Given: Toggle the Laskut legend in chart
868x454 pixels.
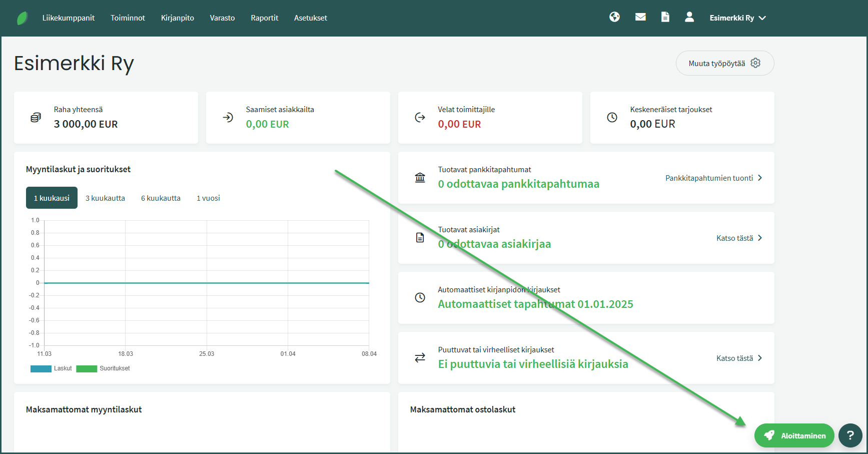Looking at the screenshot, I should (52, 368).
